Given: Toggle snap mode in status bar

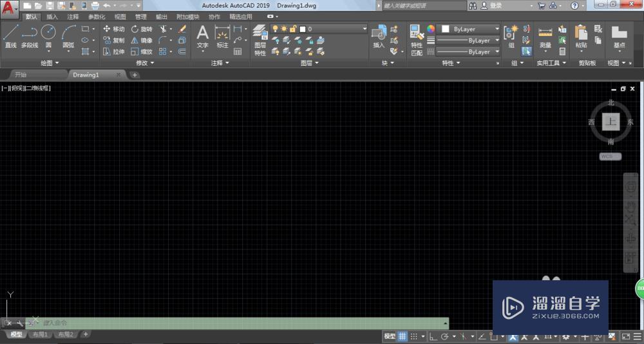Looking at the screenshot, I should (x=414, y=336).
